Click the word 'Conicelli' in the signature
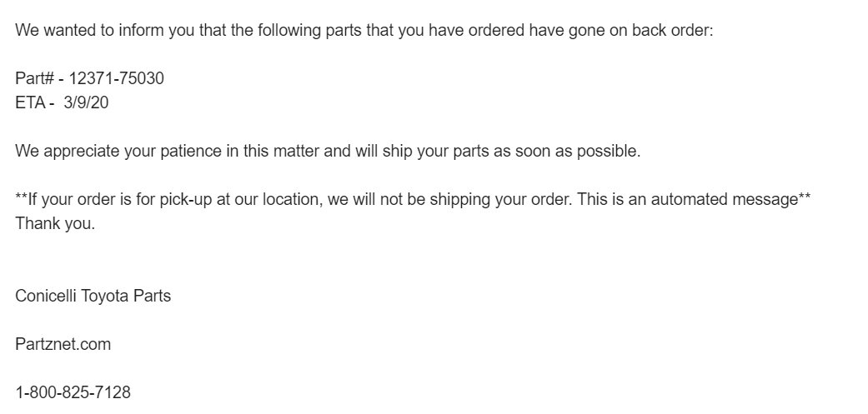The width and height of the screenshot is (868, 414). 46,297
